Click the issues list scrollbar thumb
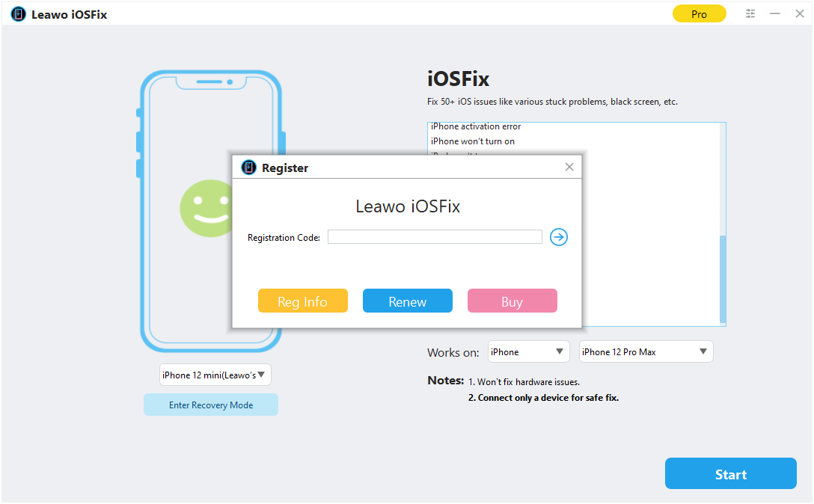 pos(723,279)
